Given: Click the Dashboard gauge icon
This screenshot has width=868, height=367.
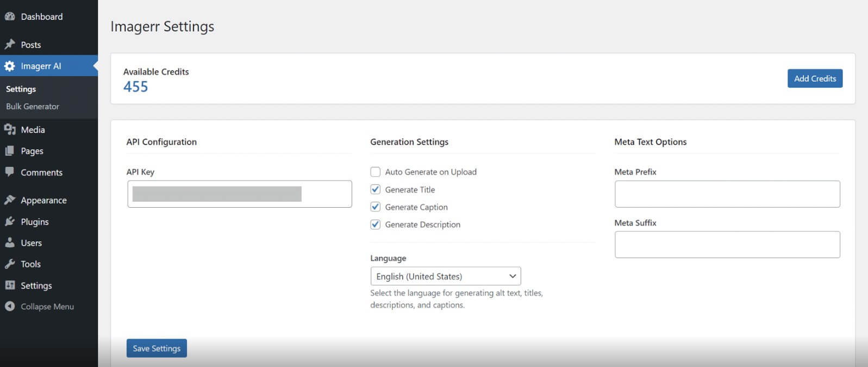Looking at the screenshot, I should click(x=9, y=16).
